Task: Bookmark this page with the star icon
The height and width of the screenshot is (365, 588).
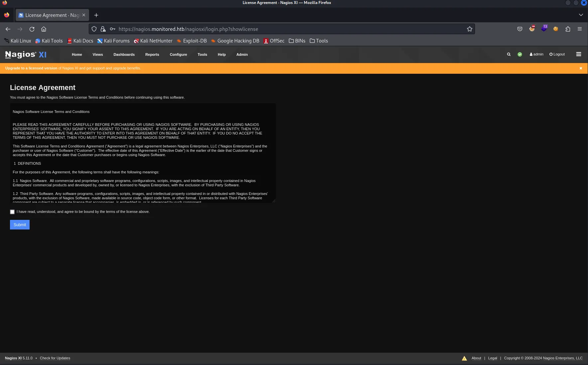Action: pos(469,29)
